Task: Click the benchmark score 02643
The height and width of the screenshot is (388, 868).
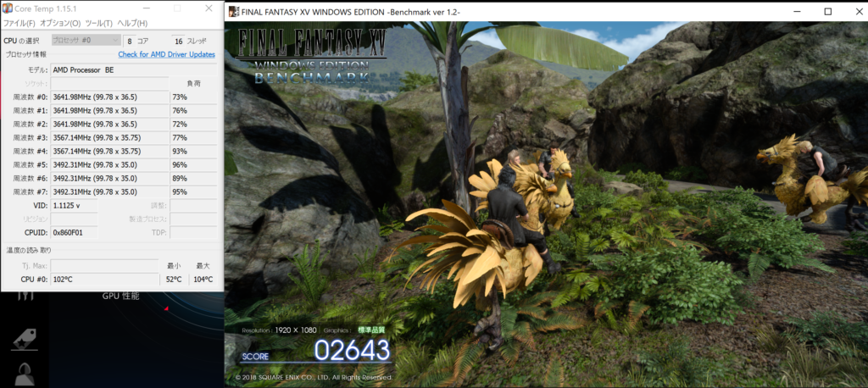Action: [352, 350]
